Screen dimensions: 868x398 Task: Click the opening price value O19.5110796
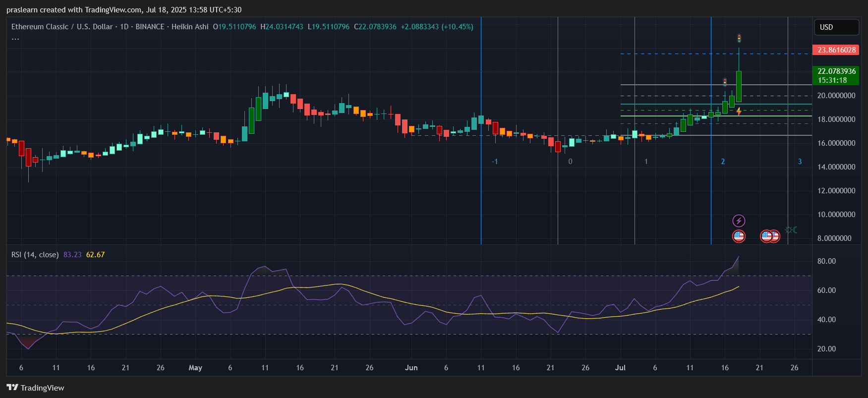[x=234, y=27]
